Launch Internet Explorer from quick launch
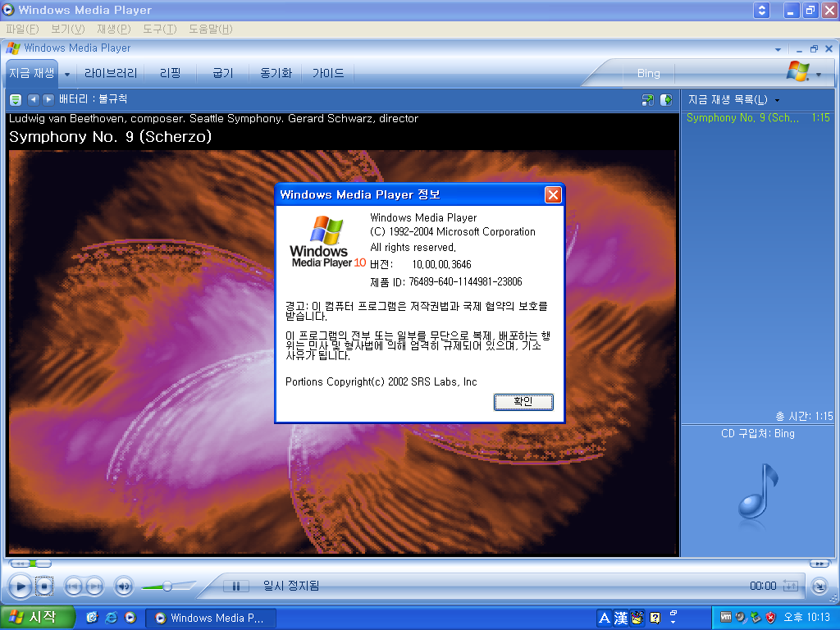The width and height of the screenshot is (840, 630). coord(111,618)
